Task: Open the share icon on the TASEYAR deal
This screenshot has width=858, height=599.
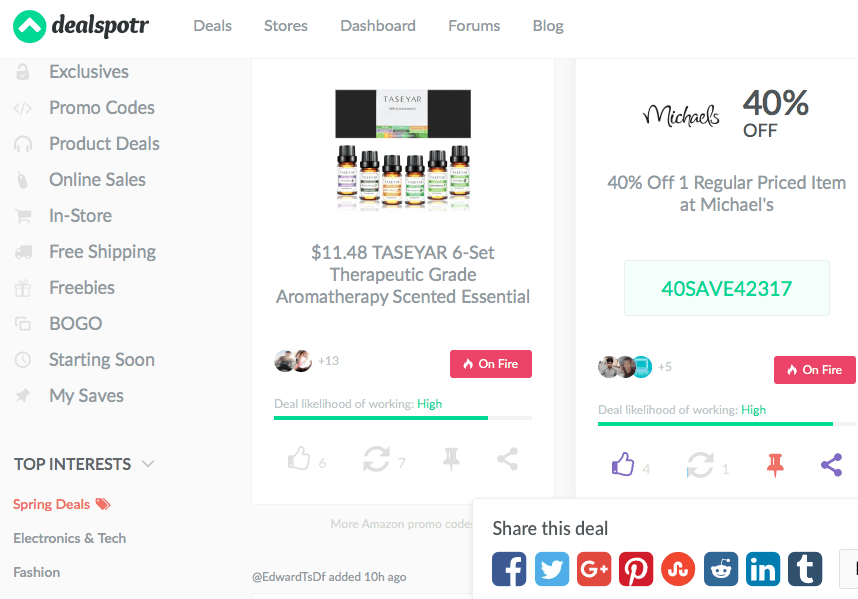Action: (x=507, y=459)
